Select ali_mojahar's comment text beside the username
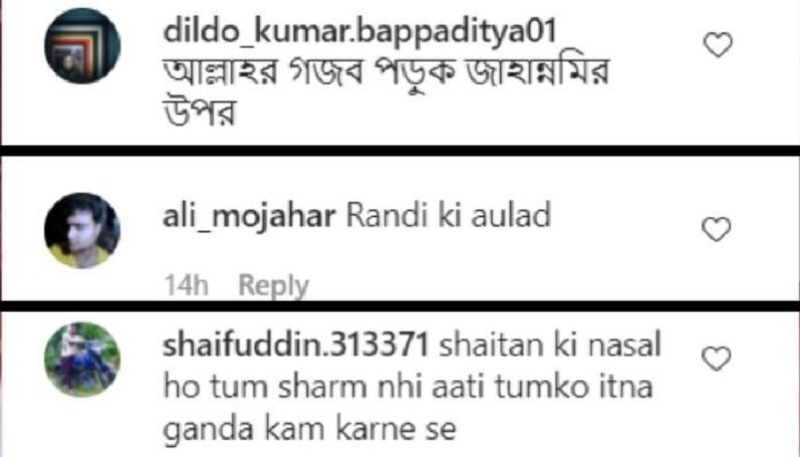The height and width of the screenshot is (457, 800). (x=448, y=216)
